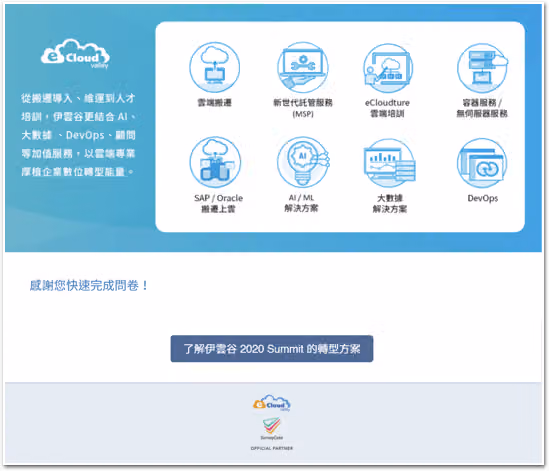The image size is (549, 471).
Task: Click the footer eCloud valley logo
Action: (272, 403)
